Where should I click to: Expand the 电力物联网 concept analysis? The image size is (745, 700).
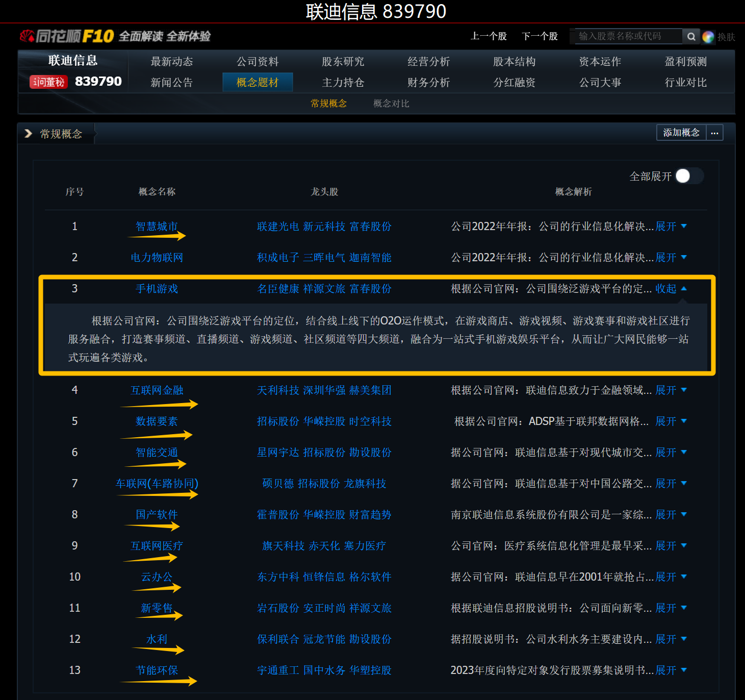tap(671, 258)
